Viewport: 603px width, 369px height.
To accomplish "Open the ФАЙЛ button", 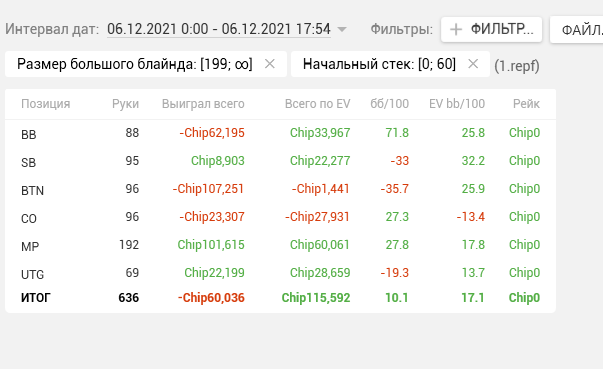I will pyautogui.click(x=577, y=30).
